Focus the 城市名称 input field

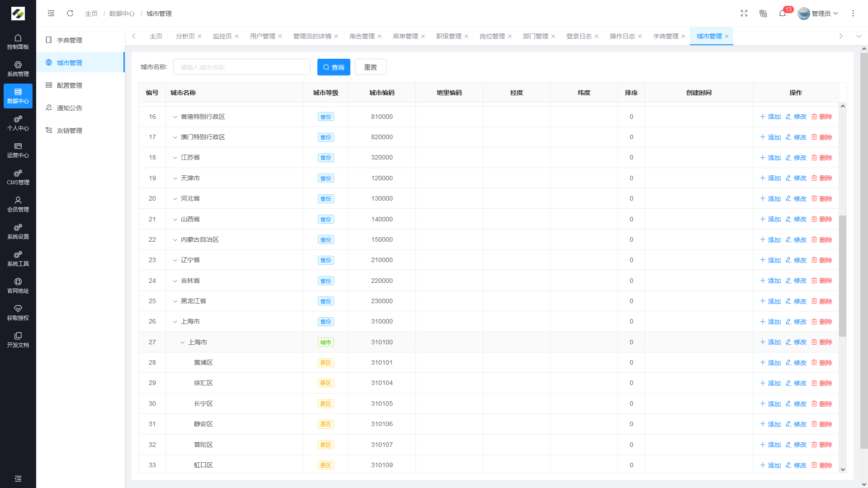coord(241,67)
